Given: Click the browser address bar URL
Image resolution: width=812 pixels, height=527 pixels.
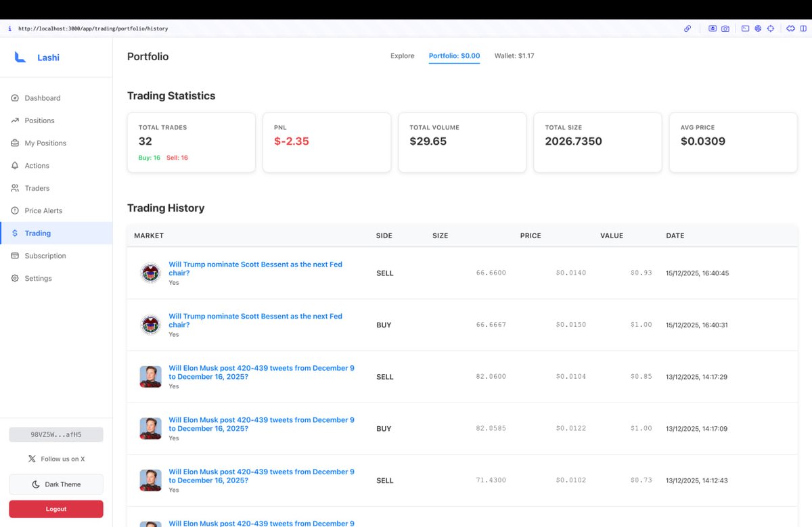Looking at the screenshot, I should pyautogui.click(x=93, y=28).
